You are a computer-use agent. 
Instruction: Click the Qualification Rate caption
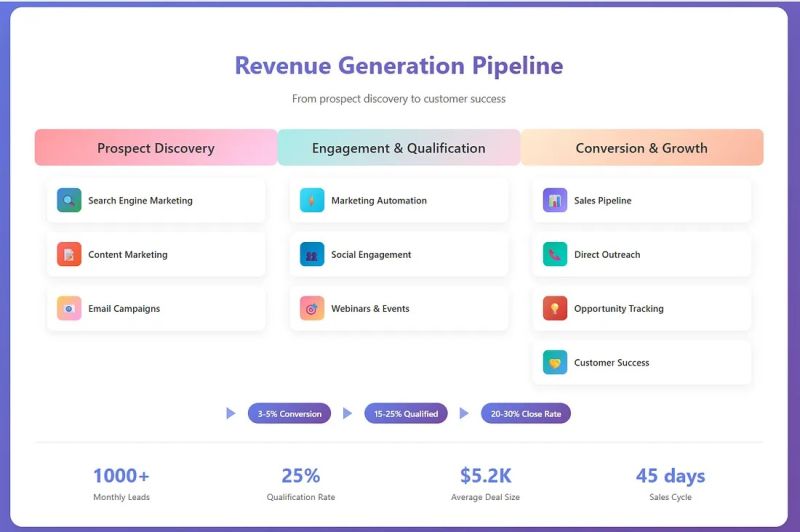(301, 497)
